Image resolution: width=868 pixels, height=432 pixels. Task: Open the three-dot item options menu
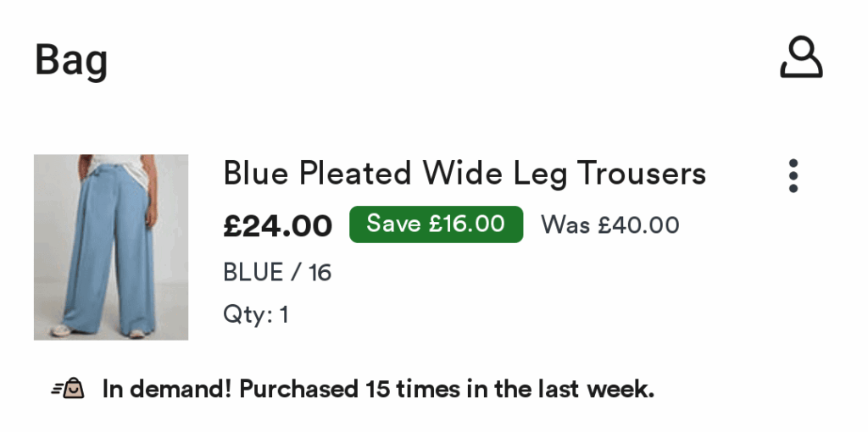793,176
